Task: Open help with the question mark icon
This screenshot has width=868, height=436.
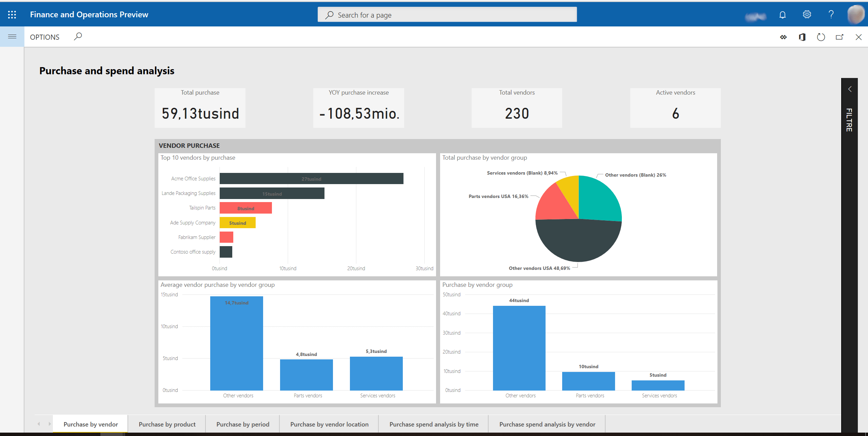Action: [x=831, y=14]
